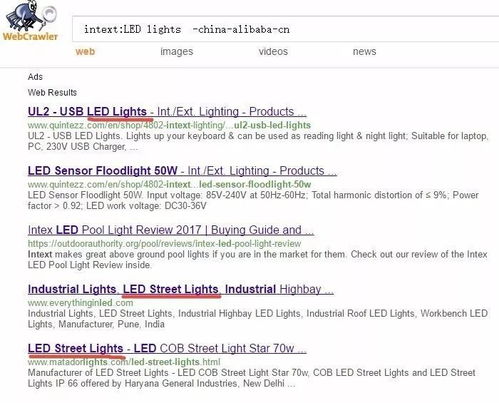The height and width of the screenshot is (403, 499).
Task: Click the matadorlights.com led-street-lights URL
Action: click(124, 362)
